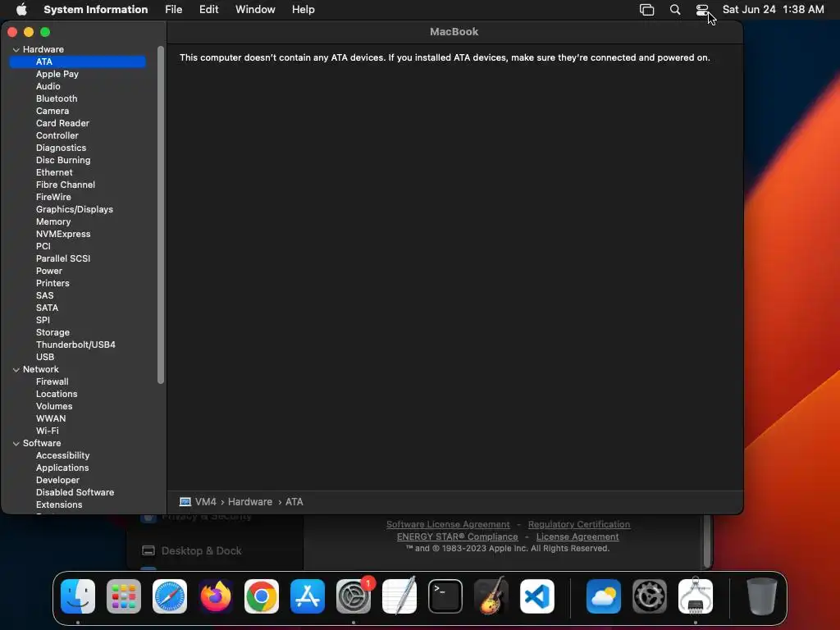Select USB in sidebar
Image resolution: width=840 pixels, height=630 pixels.
(44, 358)
